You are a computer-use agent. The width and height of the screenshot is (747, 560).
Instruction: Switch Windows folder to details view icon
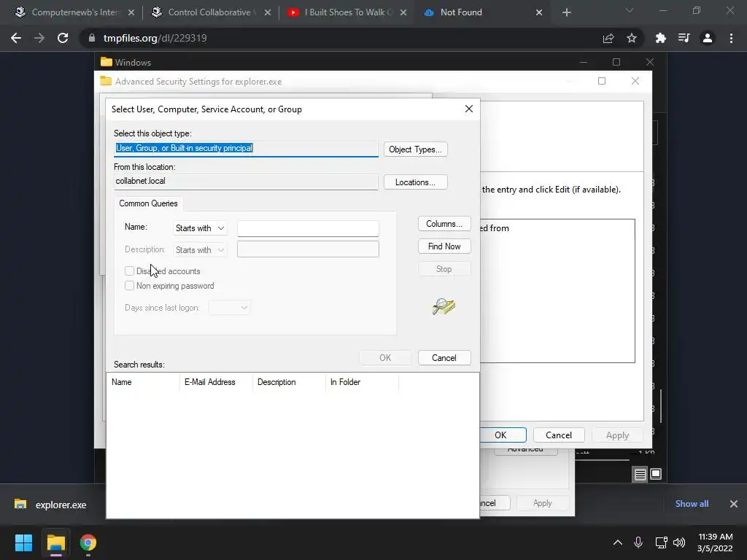pyautogui.click(x=640, y=474)
